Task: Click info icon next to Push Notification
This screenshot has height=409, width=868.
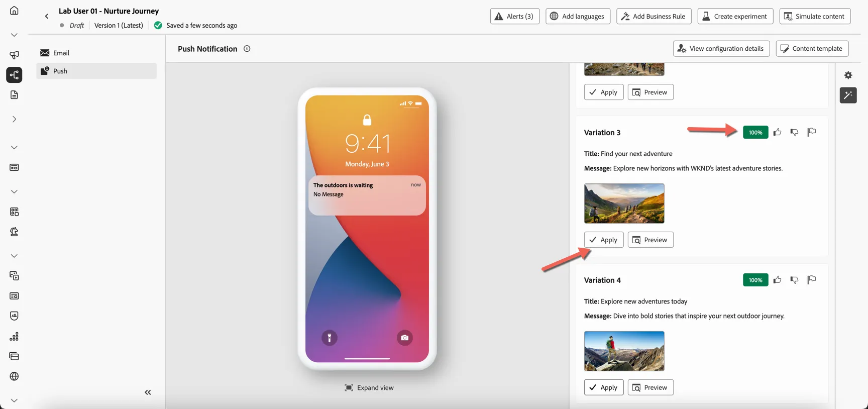Action: point(247,49)
